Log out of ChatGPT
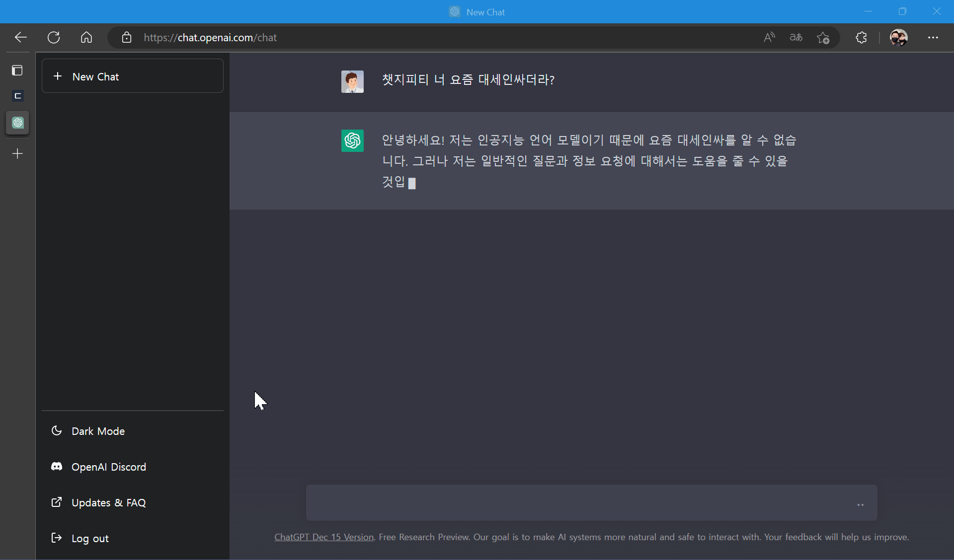954x560 pixels. tap(89, 538)
